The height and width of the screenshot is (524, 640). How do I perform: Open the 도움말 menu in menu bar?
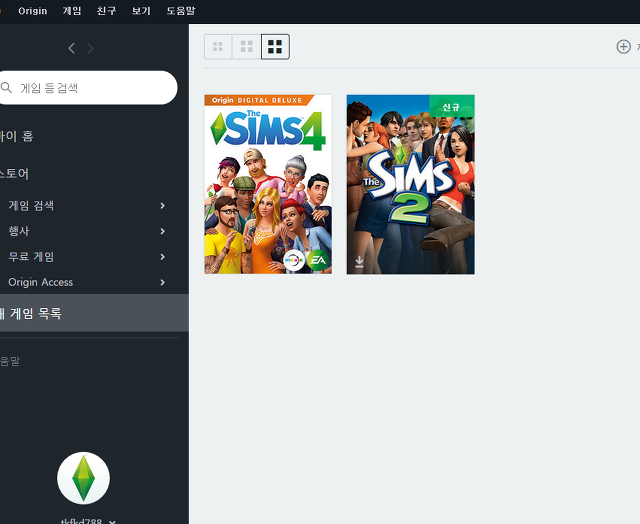coord(181,11)
